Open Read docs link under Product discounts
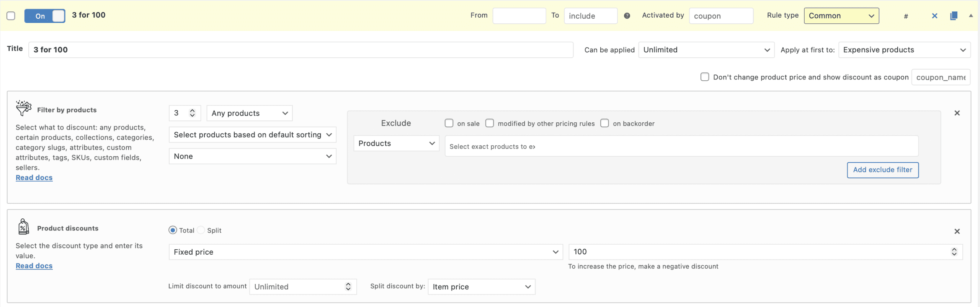This screenshot has width=980, height=307. 34,266
